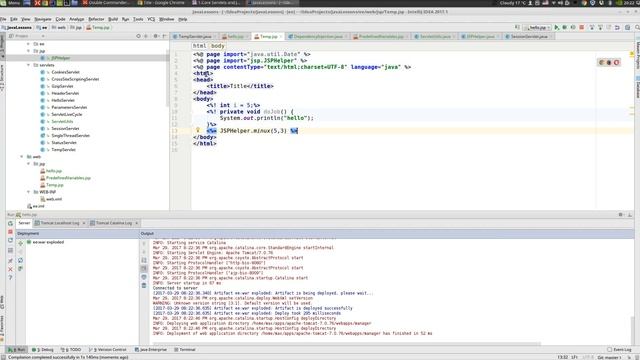Image resolution: width=640 pixels, height=360 pixels.
Task: Select SingleThreadServlet in project tree
Action: 70,136
